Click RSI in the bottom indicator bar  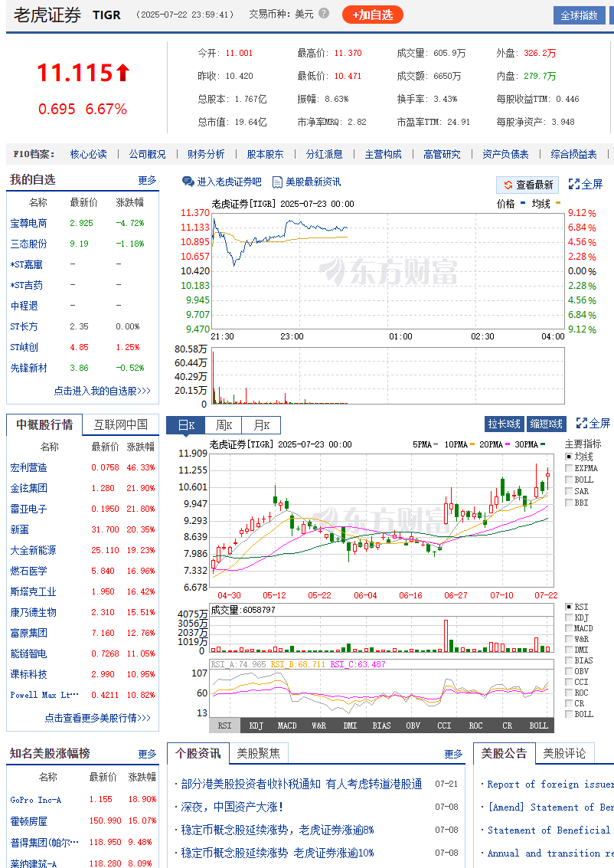(224, 726)
